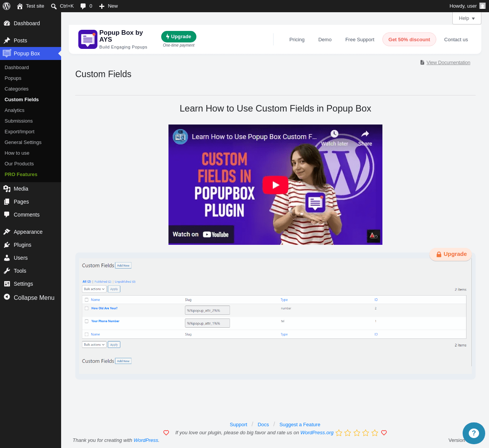Image resolution: width=489 pixels, height=448 pixels.
Task: Click the %%popup_attr_1%% slug field
Action: tap(207, 323)
